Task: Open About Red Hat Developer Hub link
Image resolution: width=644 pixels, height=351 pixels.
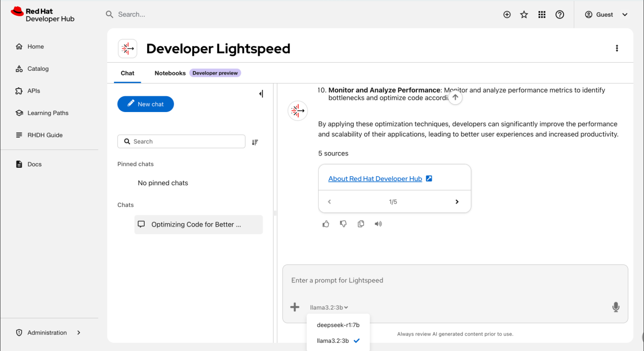Action: 375,179
